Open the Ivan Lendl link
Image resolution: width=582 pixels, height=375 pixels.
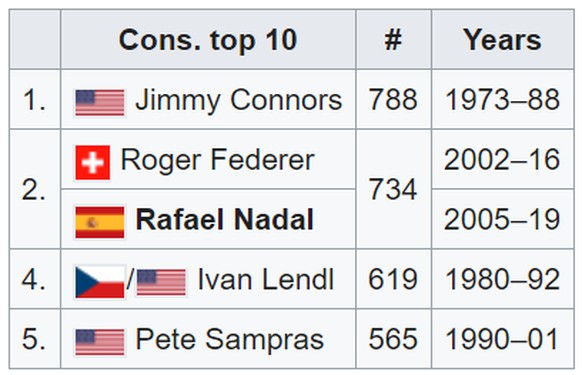tap(266, 279)
